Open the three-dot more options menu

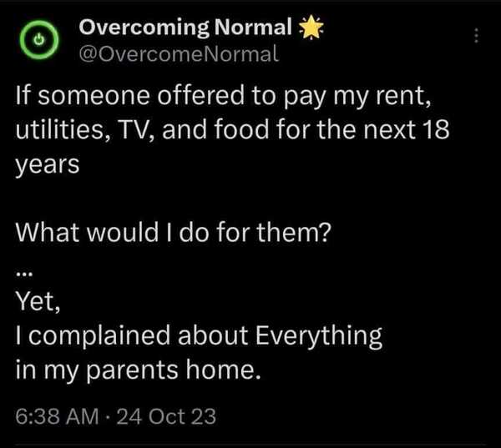pyautogui.click(x=477, y=37)
